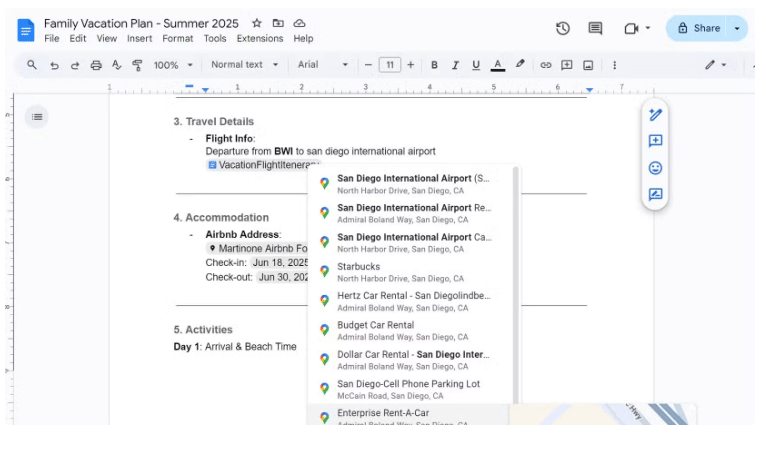The image size is (766, 450).
Task: Click the highlight color pen icon
Action: pos(520,65)
